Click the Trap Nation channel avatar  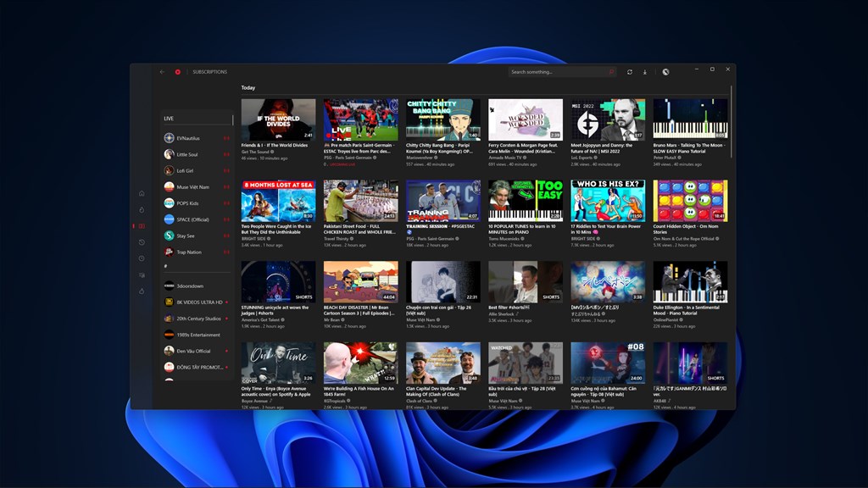click(169, 252)
